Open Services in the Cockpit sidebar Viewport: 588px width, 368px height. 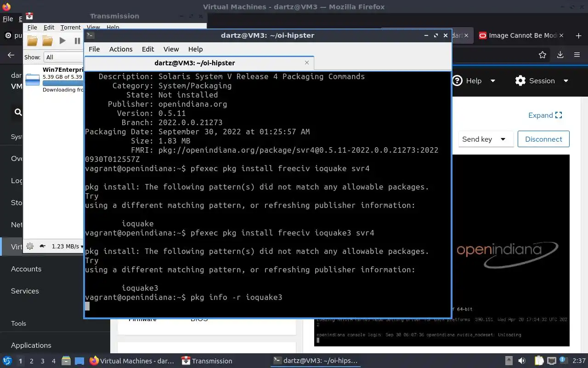[x=25, y=291]
